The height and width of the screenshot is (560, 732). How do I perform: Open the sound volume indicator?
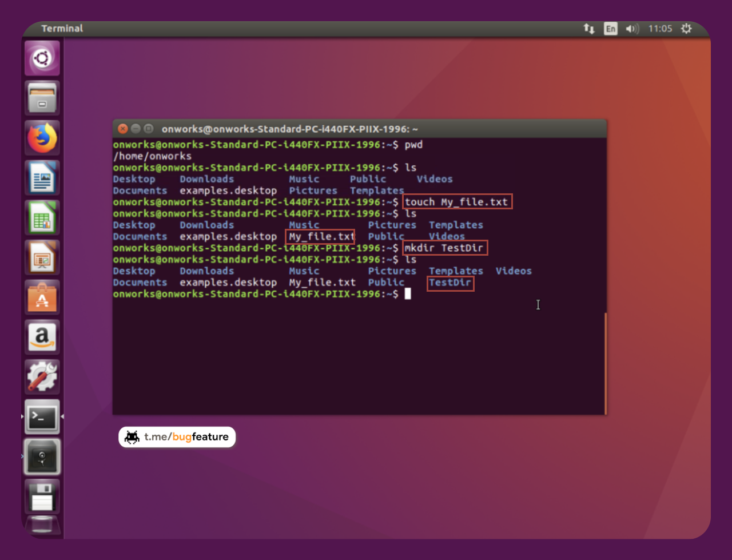tap(632, 29)
